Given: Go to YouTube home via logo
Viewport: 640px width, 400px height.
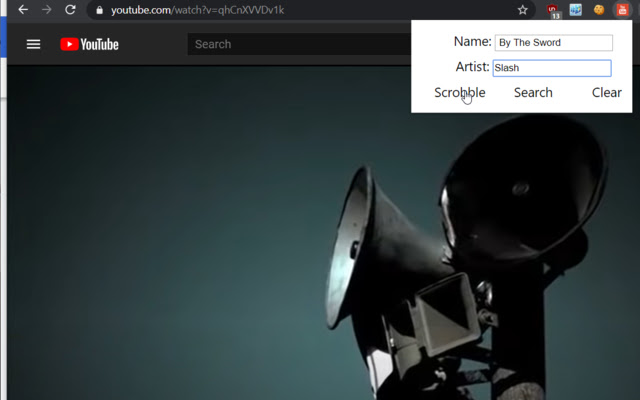Looking at the screenshot, I should pos(89,44).
